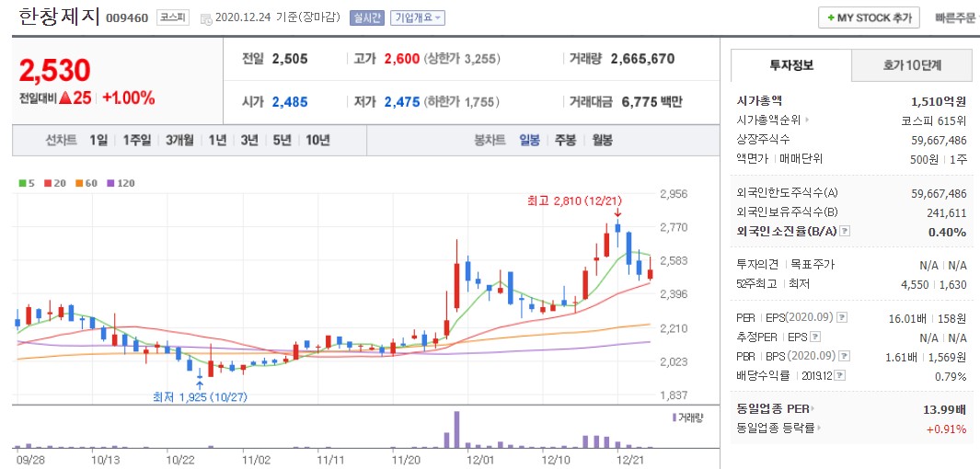The image size is (980, 469).
Task: Click the 동일업종 PER label link
Action: 773,409
